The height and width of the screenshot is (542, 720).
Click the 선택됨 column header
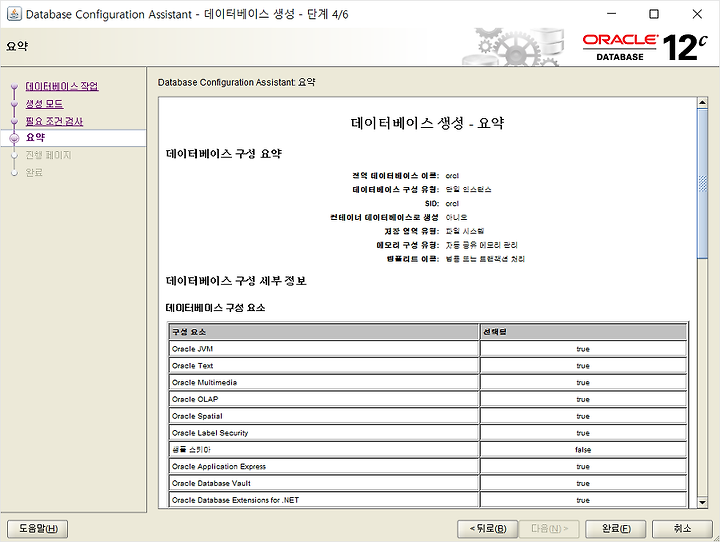pos(583,332)
